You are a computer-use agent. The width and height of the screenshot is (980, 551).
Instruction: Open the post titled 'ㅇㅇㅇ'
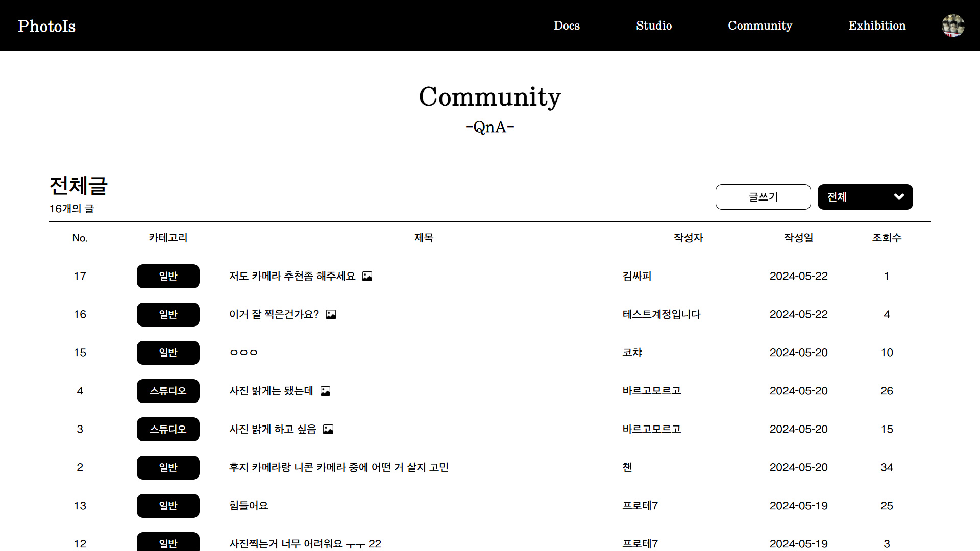pos(243,353)
